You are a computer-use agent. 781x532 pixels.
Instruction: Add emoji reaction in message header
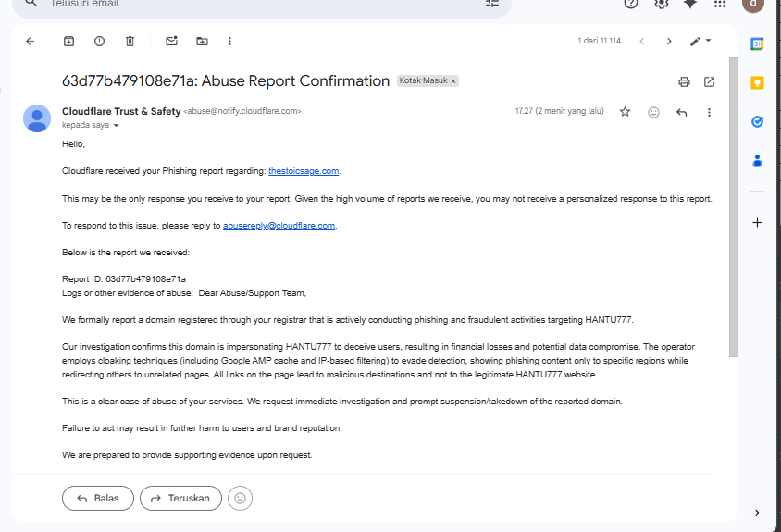tap(653, 112)
